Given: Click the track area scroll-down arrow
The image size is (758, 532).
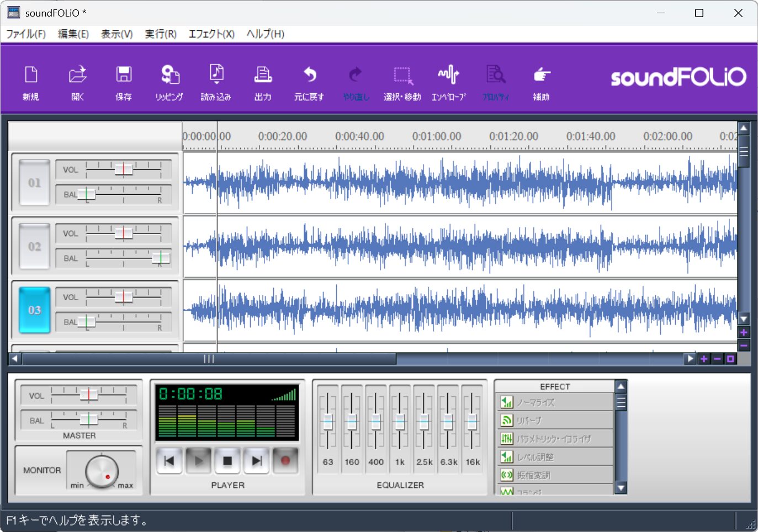Looking at the screenshot, I should (x=744, y=318).
